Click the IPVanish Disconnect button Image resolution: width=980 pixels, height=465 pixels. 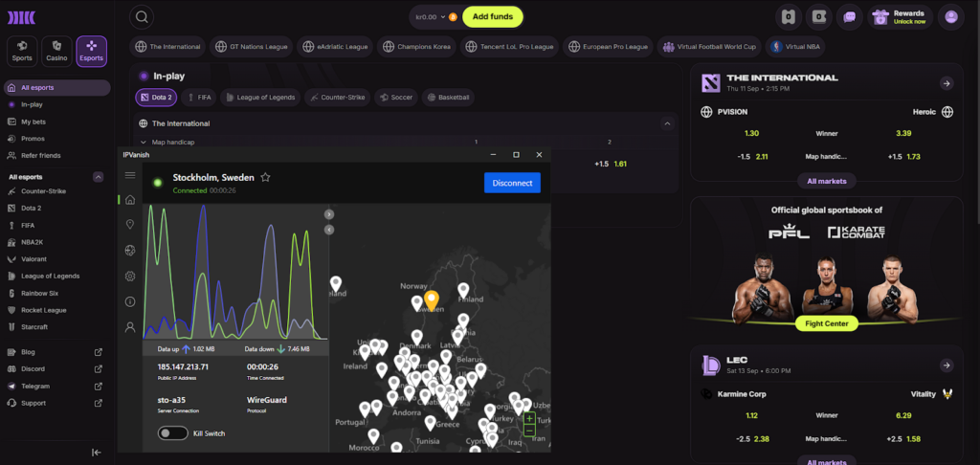click(512, 183)
